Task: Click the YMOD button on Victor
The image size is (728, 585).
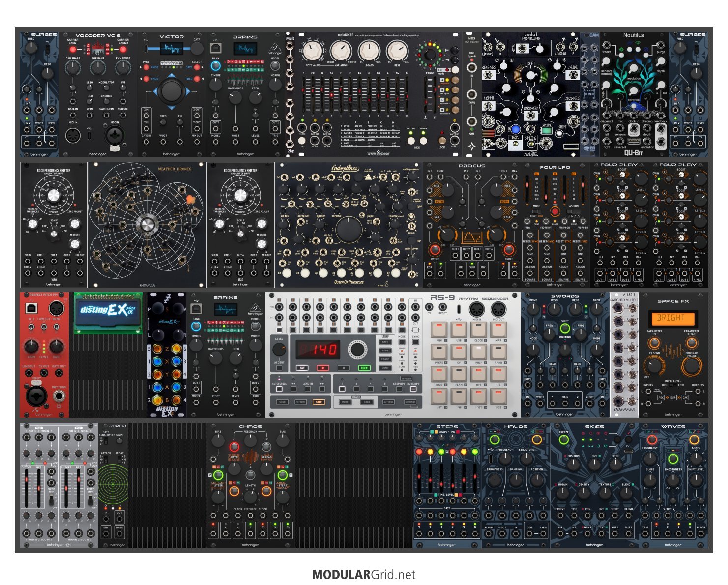Action: pyautogui.click(x=146, y=79)
